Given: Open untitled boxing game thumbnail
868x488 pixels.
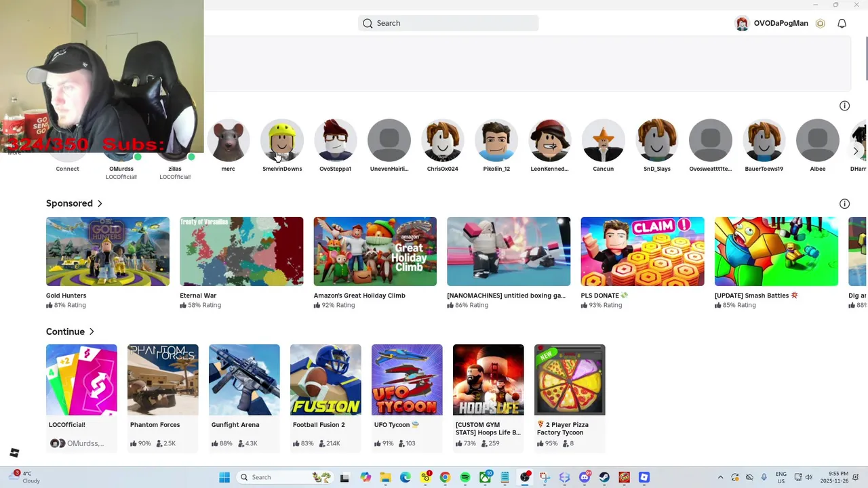Looking at the screenshot, I should click(509, 251).
